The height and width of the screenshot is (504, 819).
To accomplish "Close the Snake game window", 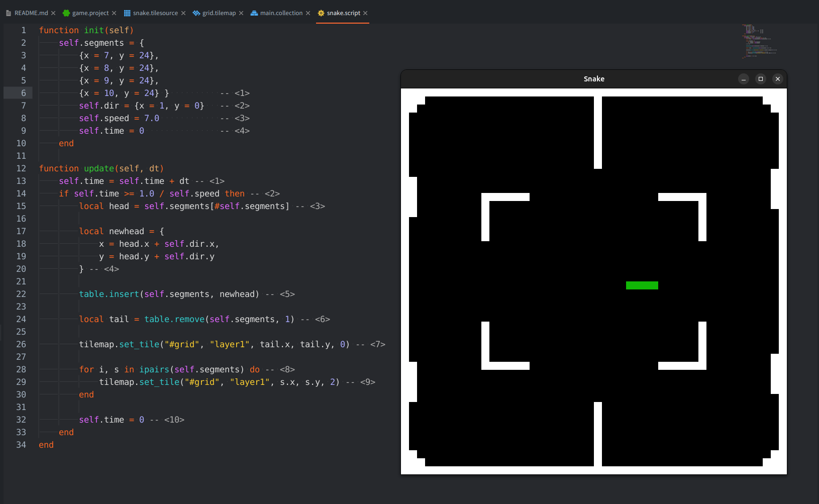I will tap(778, 79).
